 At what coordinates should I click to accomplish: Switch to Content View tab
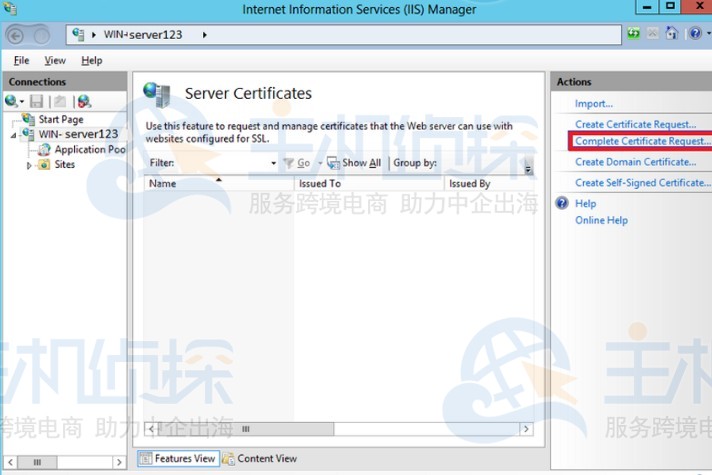[260, 458]
